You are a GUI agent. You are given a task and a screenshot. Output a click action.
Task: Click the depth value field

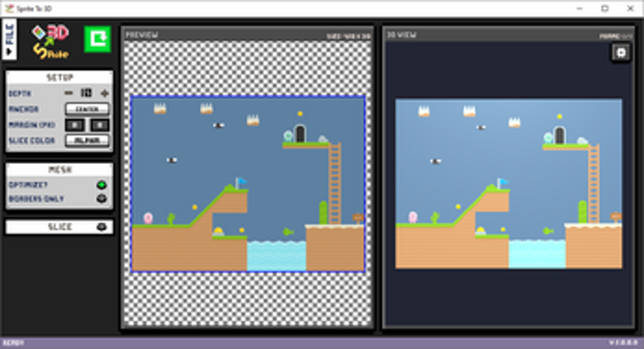click(x=86, y=93)
